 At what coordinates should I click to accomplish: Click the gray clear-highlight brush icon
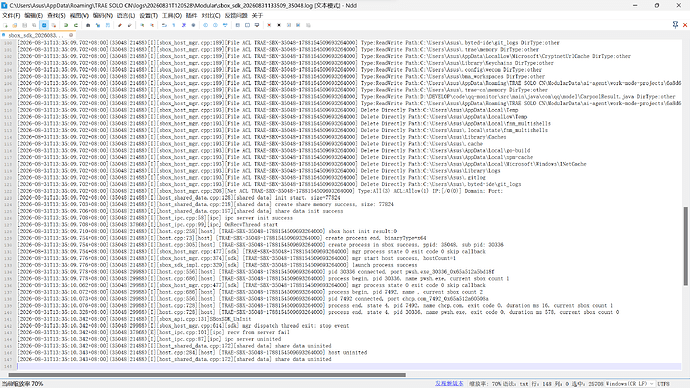coord(129,25)
